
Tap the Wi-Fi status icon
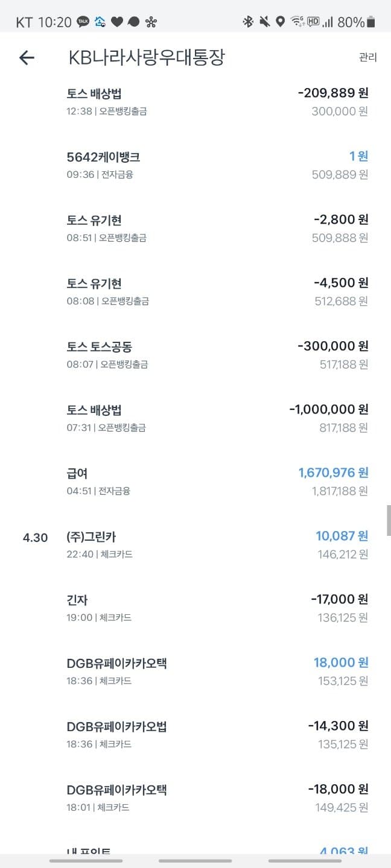[x=297, y=22]
